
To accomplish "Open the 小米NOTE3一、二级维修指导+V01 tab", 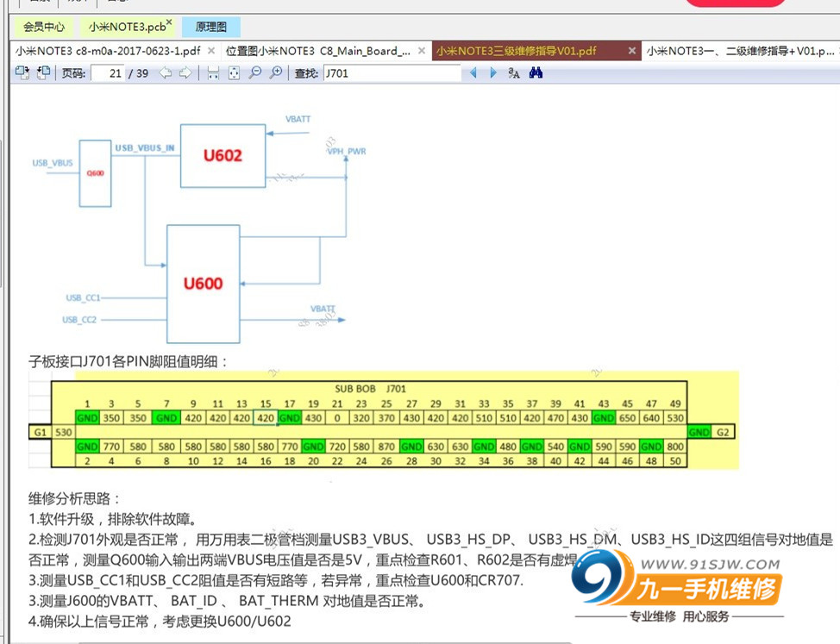I will pyautogui.click(x=740, y=51).
